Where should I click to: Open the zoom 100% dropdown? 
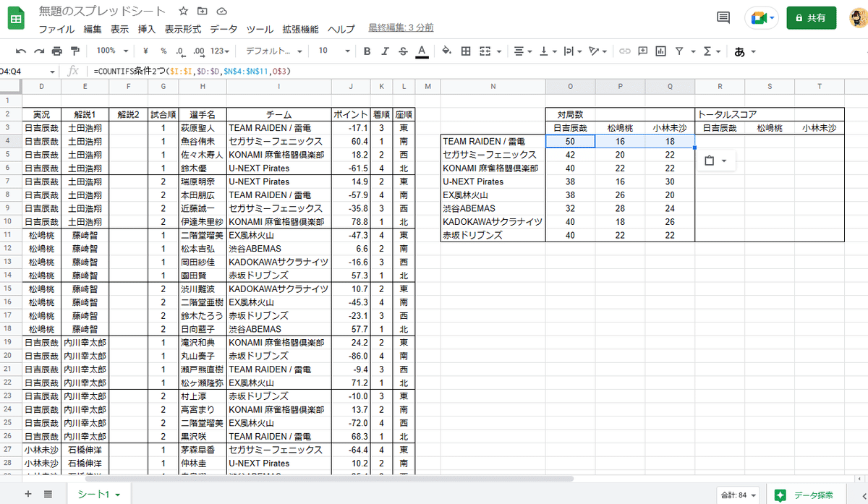coord(113,51)
